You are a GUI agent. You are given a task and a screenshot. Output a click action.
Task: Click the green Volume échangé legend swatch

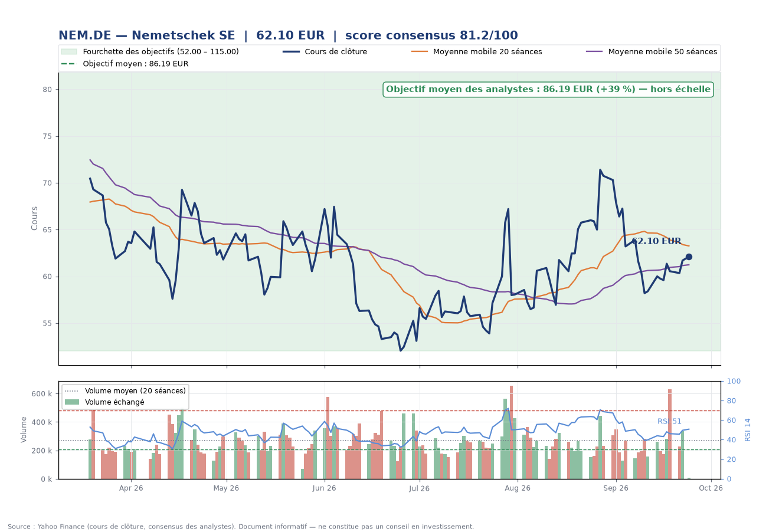[x=72, y=402]
